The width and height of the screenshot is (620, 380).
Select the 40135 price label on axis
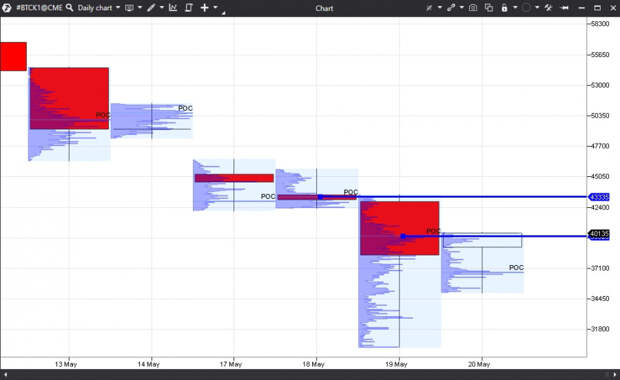tap(599, 234)
